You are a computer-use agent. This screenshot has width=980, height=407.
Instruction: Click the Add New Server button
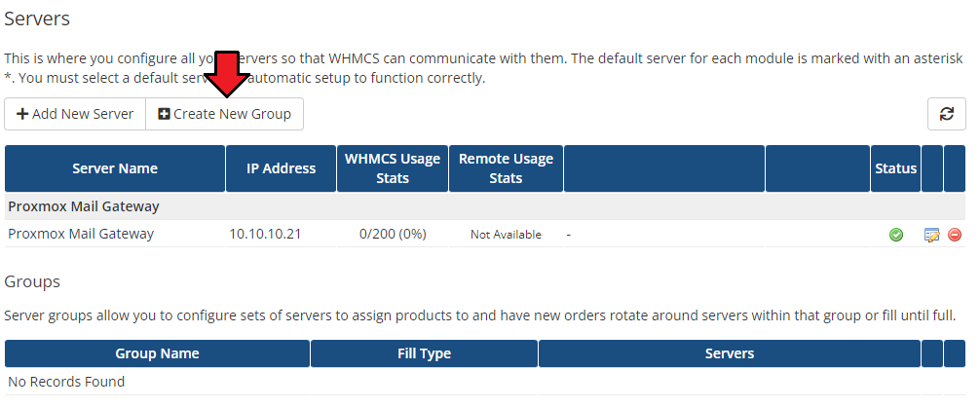[75, 114]
